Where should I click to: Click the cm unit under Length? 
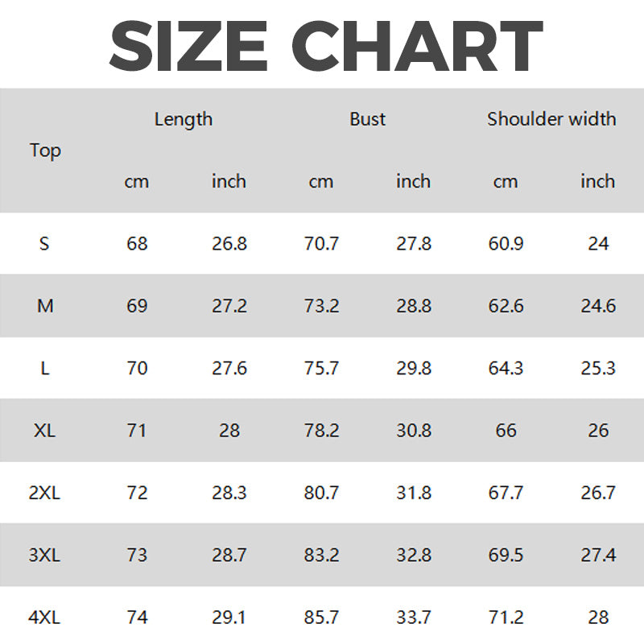pyautogui.click(x=137, y=182)
